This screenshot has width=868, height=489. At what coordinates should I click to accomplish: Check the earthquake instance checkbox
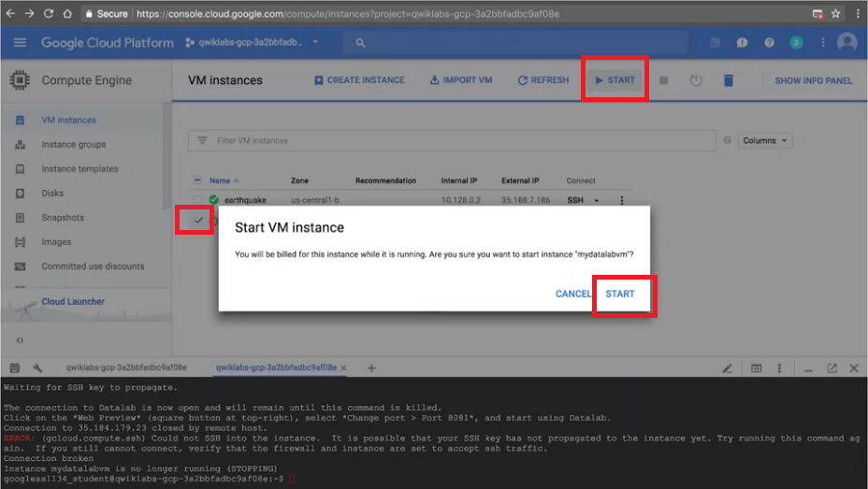(197, 200)
